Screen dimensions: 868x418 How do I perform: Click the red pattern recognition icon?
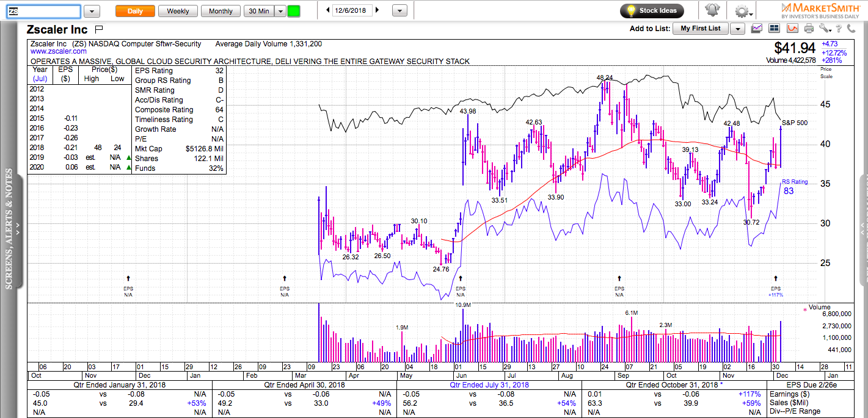[x=792, y=28]
